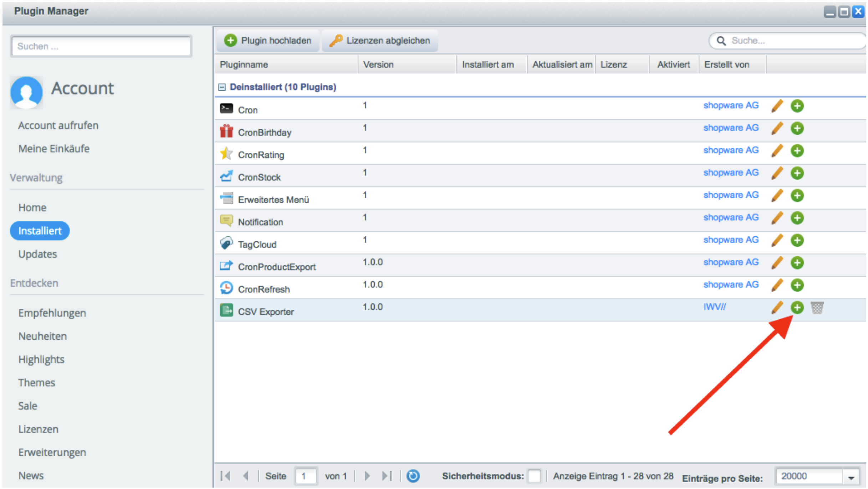Viewport: 868px width, 489px height.
Task: Click install icon for CSV Exporter
Action: tap(797, 308)
